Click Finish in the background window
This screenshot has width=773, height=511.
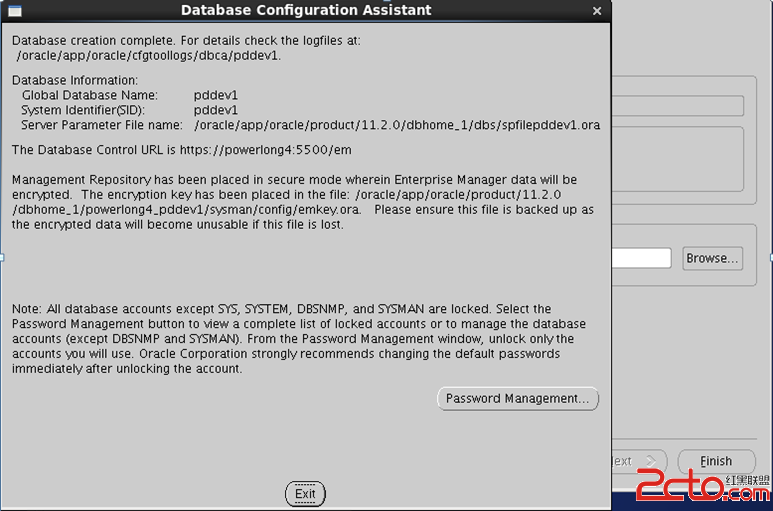pos(716,461)
